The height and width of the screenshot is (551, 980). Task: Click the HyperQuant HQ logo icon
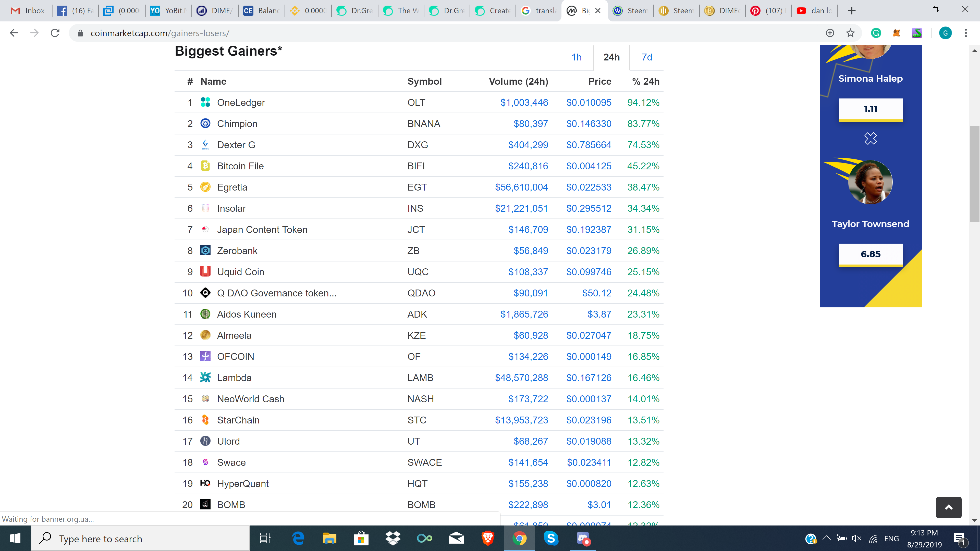coord(205,483)
